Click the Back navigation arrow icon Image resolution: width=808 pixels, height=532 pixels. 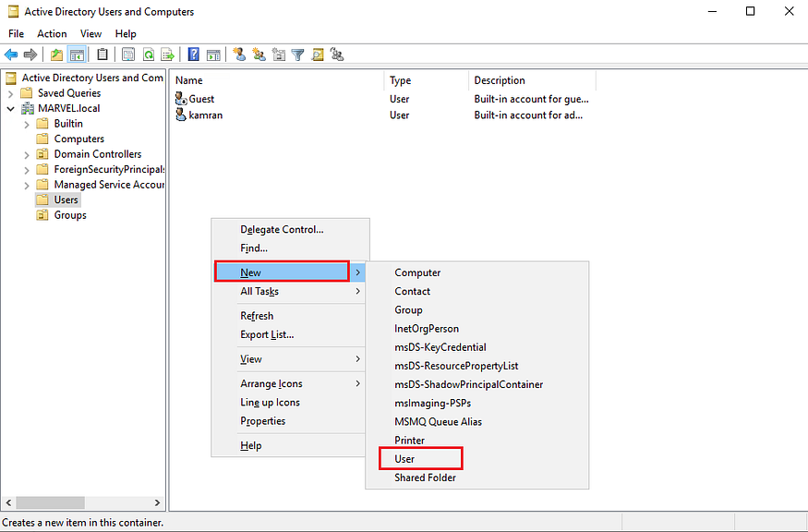[10, 54]
